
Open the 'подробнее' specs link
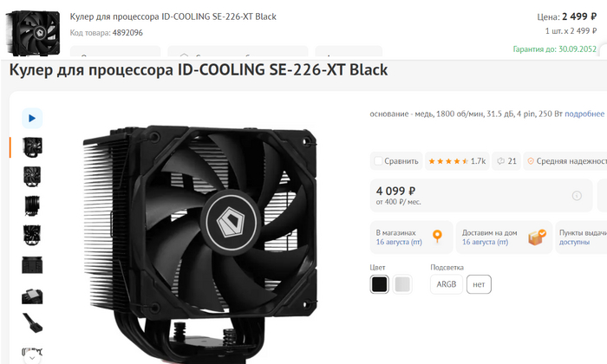(x=584, y=114)
